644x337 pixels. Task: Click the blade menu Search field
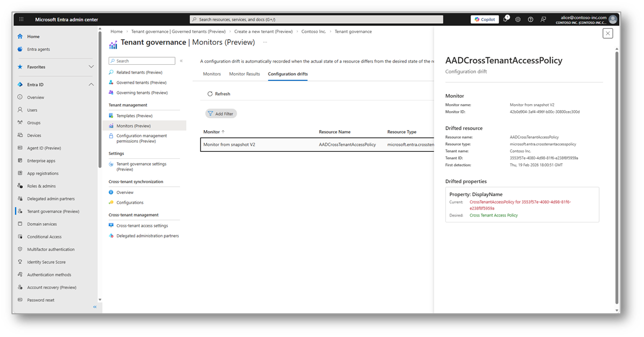click(x=142, y=60)
